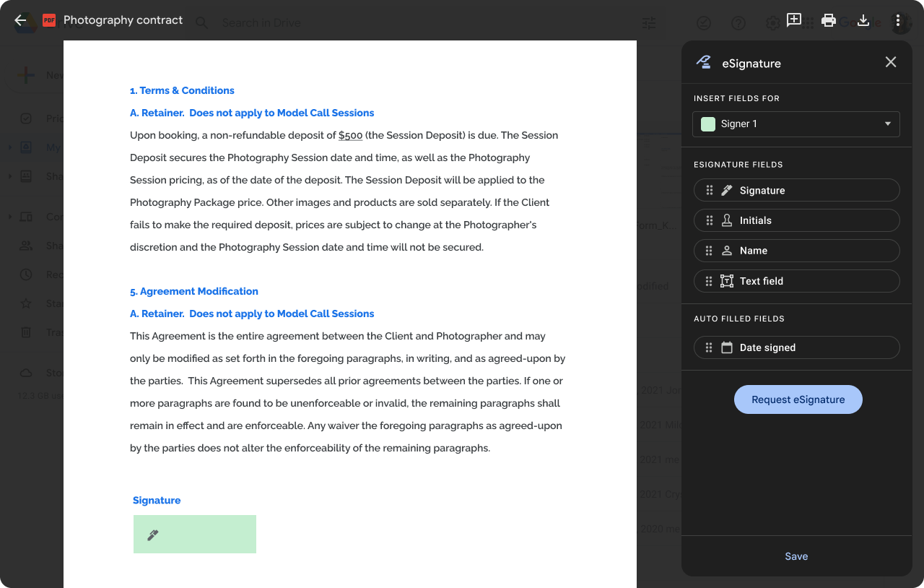Close the eSignature panel

(x=891, y=62)
